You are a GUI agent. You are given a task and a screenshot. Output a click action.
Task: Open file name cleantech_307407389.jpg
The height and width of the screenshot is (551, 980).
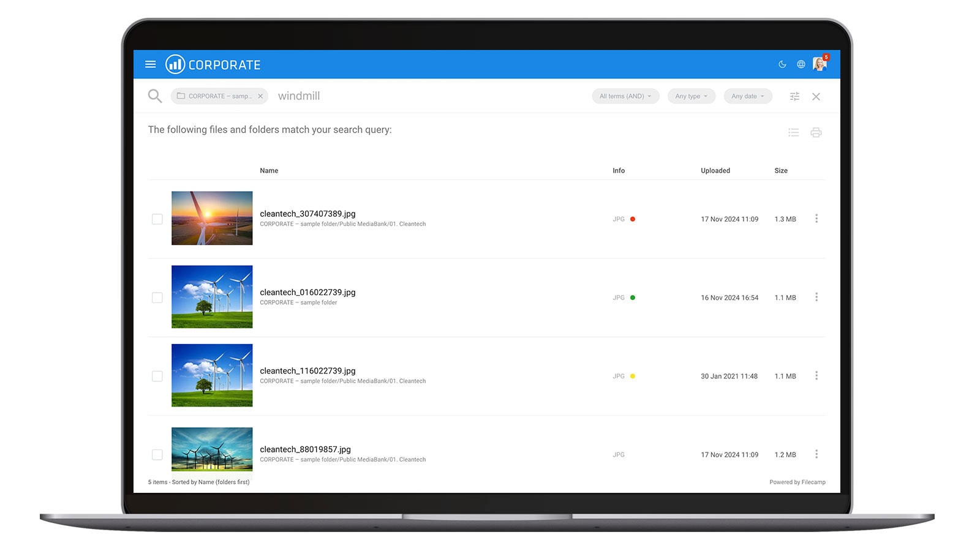(x=307, y=214)
